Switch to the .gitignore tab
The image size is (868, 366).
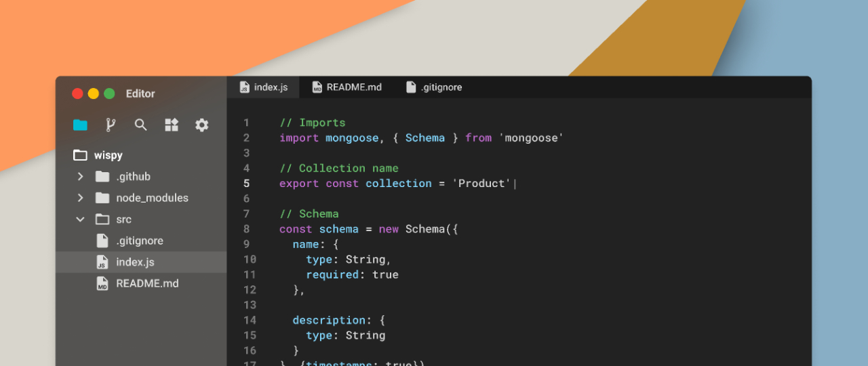pyautogui.click(x=434, y=87)
